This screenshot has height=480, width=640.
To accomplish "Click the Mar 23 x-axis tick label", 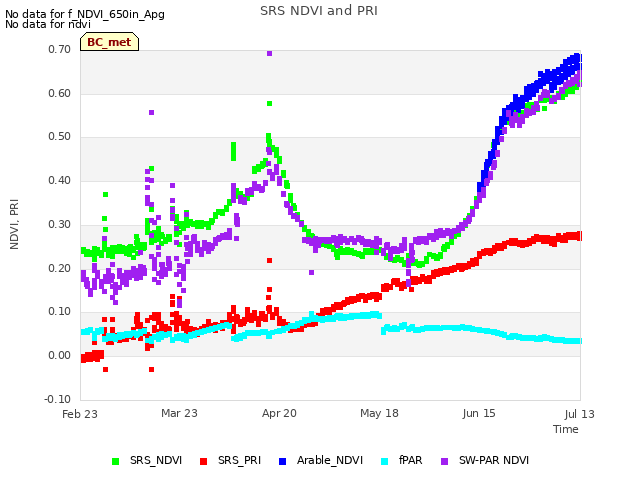I will pyautogui.click(x=179, y=413).
